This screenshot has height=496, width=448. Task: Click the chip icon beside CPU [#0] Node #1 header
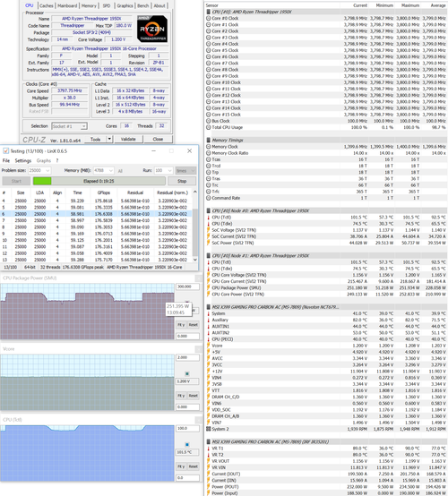click(x=209, y=255)
